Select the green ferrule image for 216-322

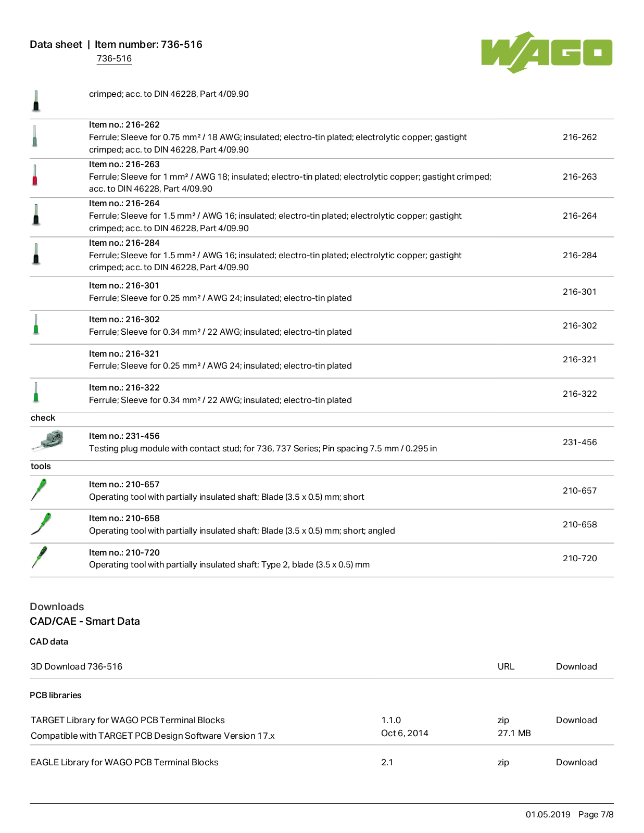pyautogui.click(x=36, y=392)
